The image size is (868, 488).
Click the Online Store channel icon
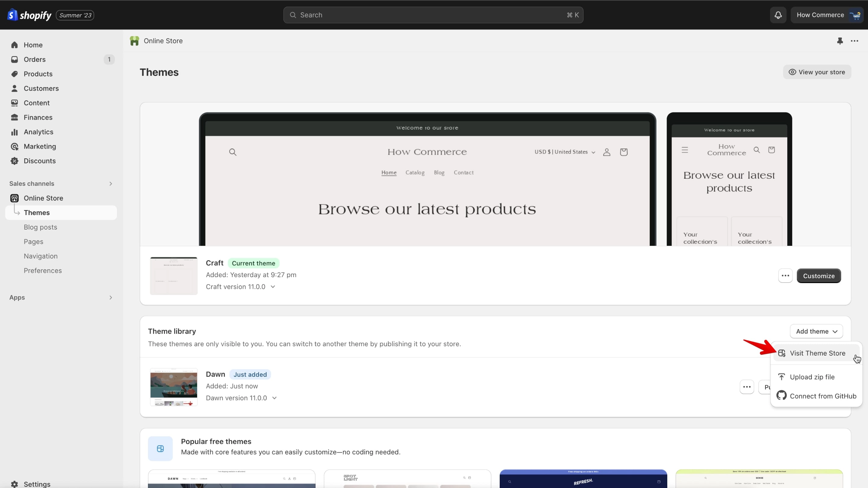14,198
